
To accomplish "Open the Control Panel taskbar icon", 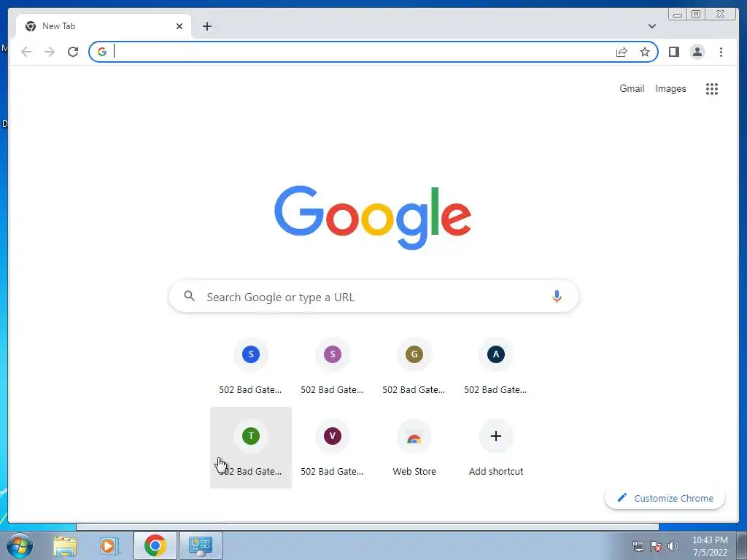I will [200, 545].
